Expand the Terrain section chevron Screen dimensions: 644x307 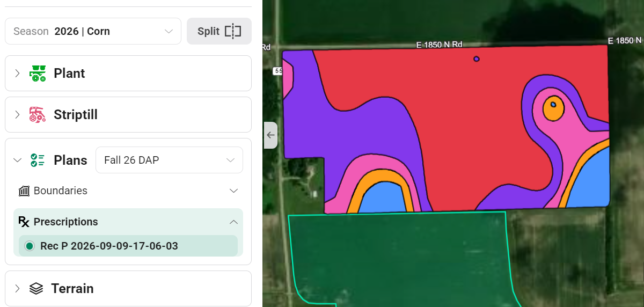coord(17,288)
